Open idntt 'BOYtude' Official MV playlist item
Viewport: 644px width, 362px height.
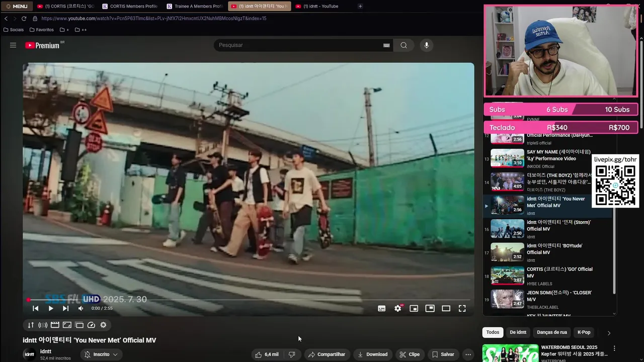tap(548, 253)
